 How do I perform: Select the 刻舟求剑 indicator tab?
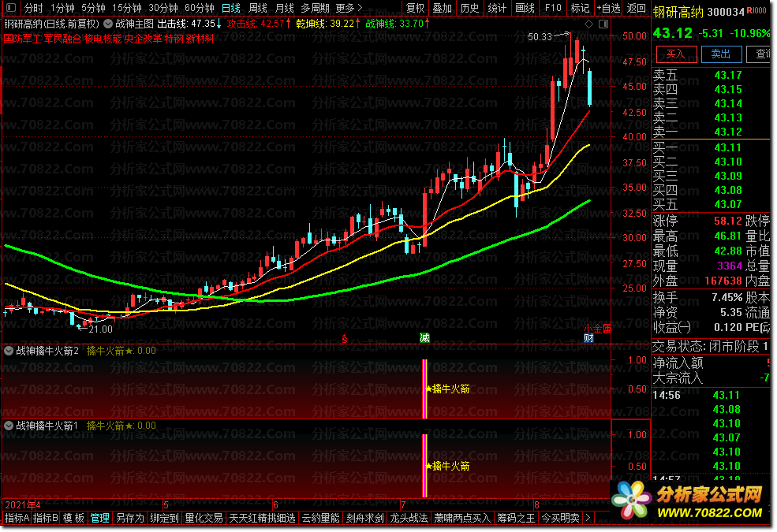tap(364, 518)
